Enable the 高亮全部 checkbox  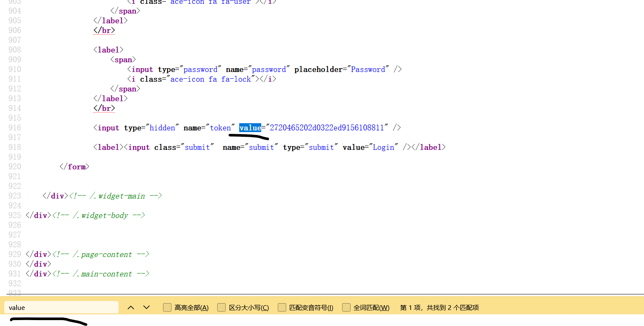(x=167, y=307)
